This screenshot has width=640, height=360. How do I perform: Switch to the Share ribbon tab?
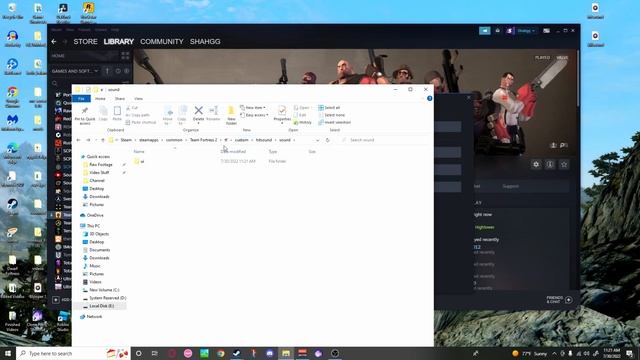tap(120, 99)
